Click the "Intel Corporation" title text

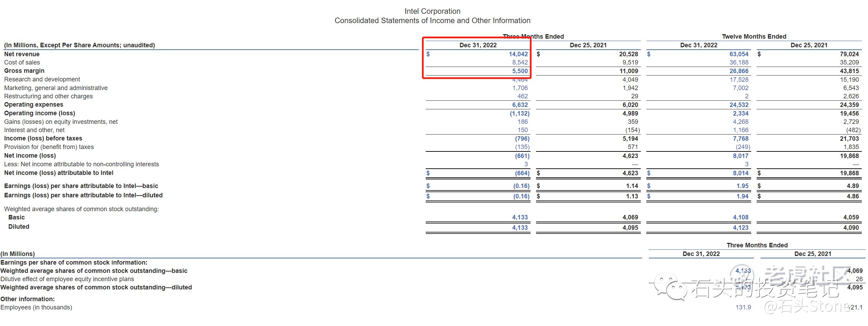(432, 11)
